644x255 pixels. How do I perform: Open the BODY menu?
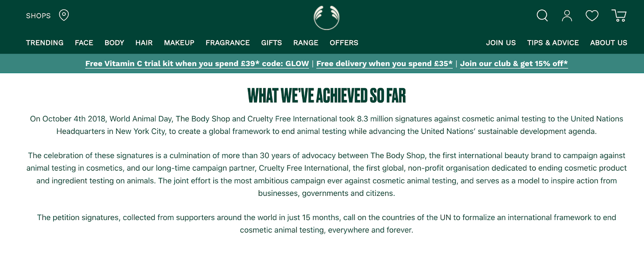click(114, 43)
